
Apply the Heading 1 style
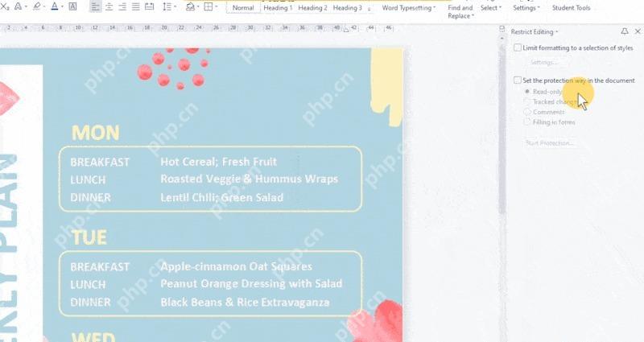coord(278,8)
